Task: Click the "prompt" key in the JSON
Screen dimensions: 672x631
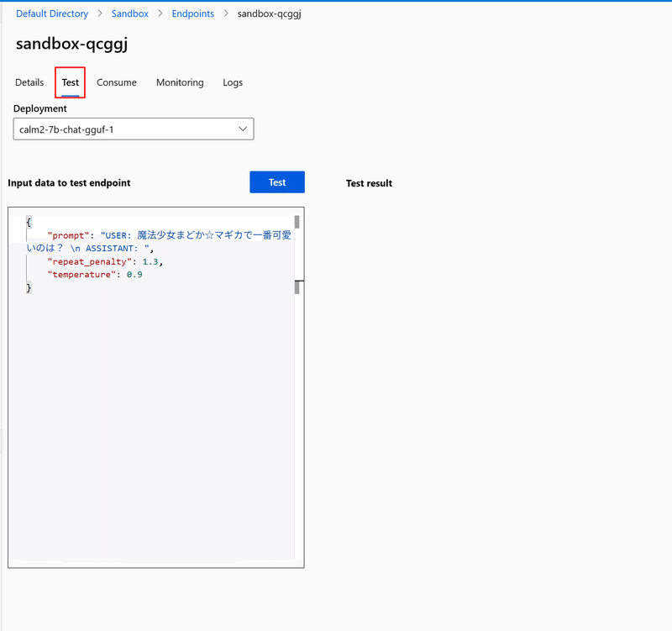Action: click(69, 235)
